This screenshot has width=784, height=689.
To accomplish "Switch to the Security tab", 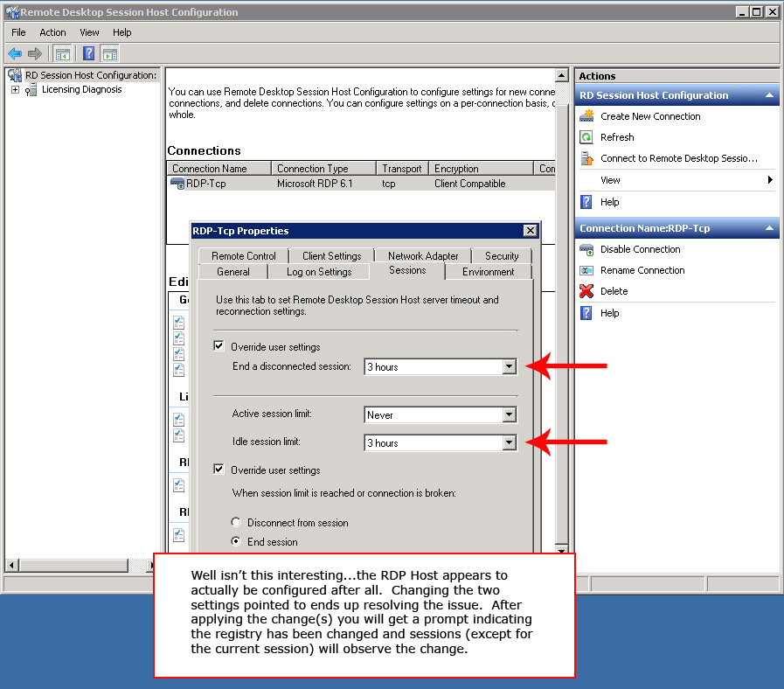I will click(x=502, y=255).
